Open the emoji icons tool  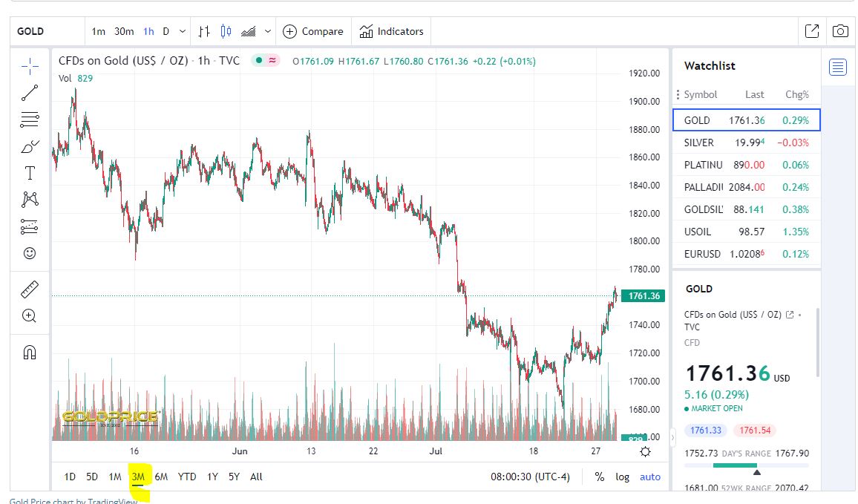click(30, 253)
